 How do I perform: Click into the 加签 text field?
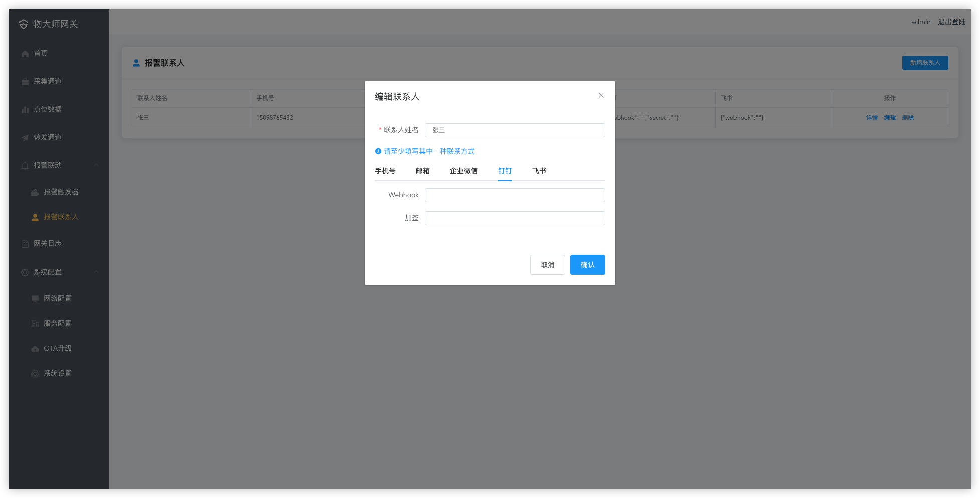pyautogui.click(x=515, y=218)
